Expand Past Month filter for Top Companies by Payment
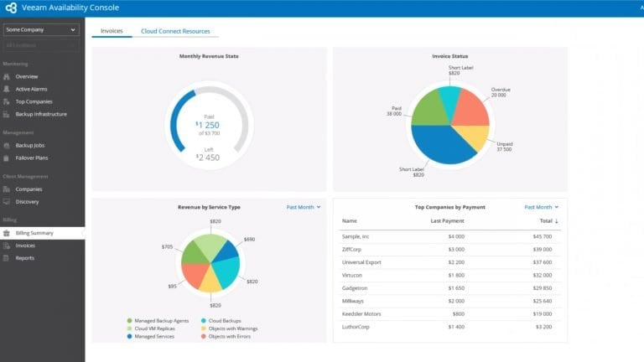 coord(542,207)
